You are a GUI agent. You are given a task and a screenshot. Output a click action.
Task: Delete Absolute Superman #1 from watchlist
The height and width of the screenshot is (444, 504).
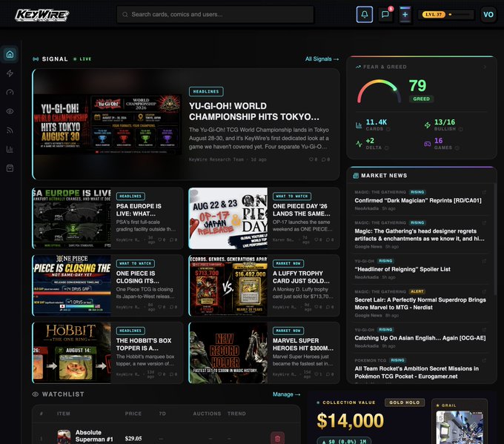277,438
